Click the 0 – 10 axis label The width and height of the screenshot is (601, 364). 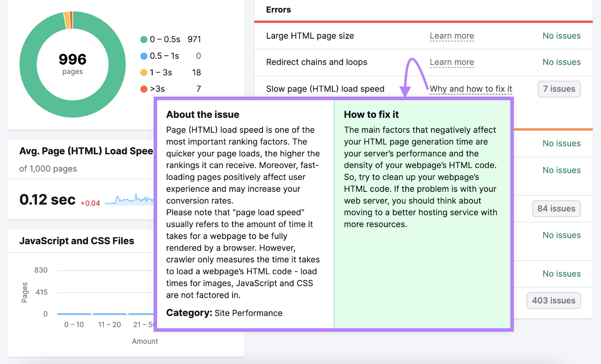click(x=74, y=325)
